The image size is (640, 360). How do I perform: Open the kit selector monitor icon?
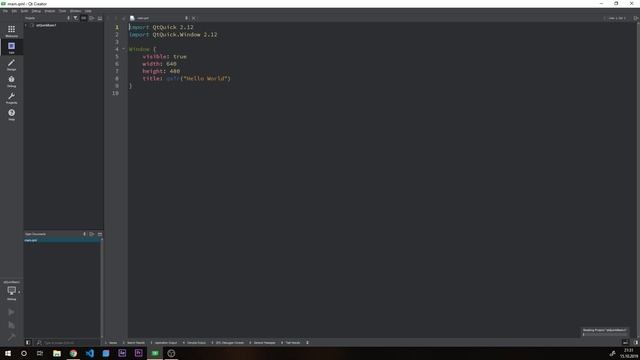click(11, 291)
